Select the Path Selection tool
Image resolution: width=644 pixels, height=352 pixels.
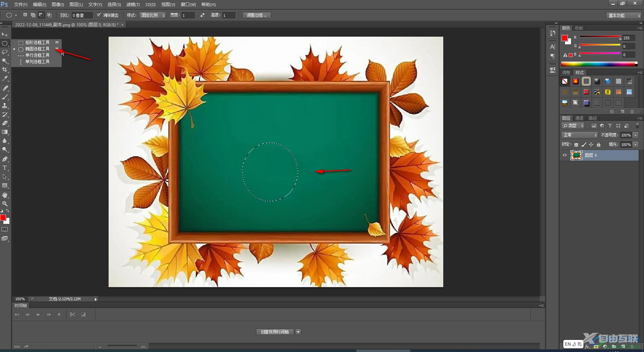(x=5, y=177)
